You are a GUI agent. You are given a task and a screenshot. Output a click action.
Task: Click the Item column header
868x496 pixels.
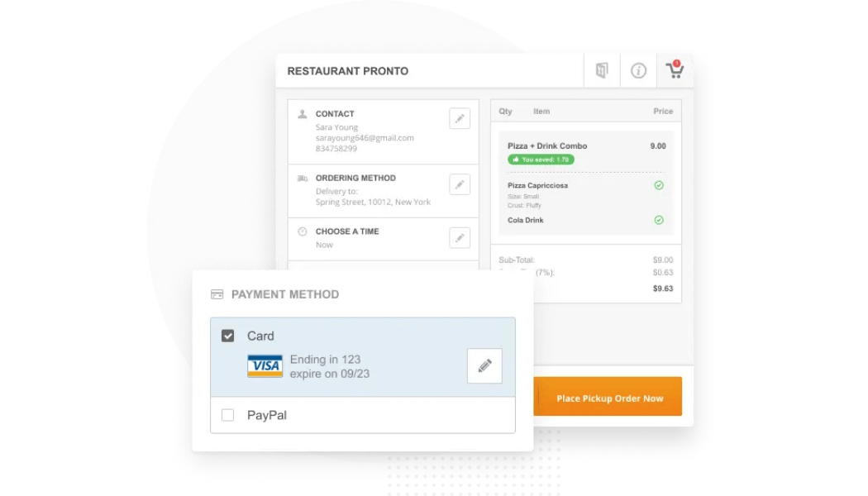[541, 112]
